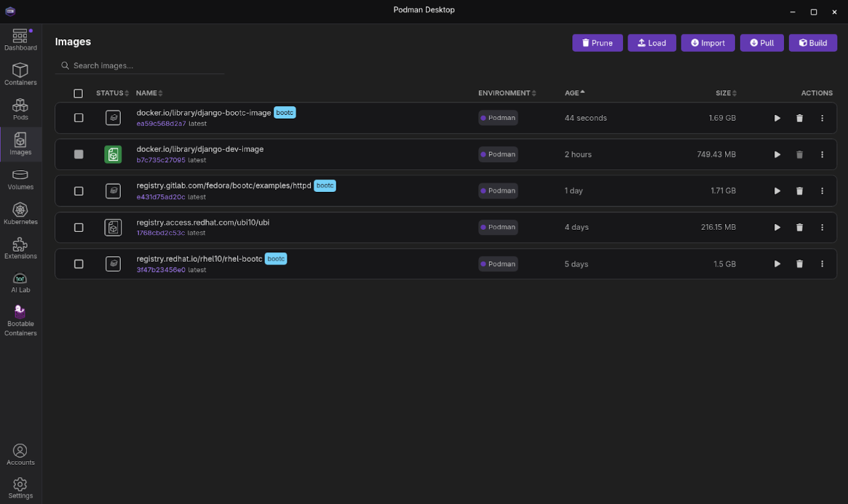The height and width of the screenshot is (504, 848).
Task: Open Bootable Containers in sidebar
Action: tap(20, 321)
